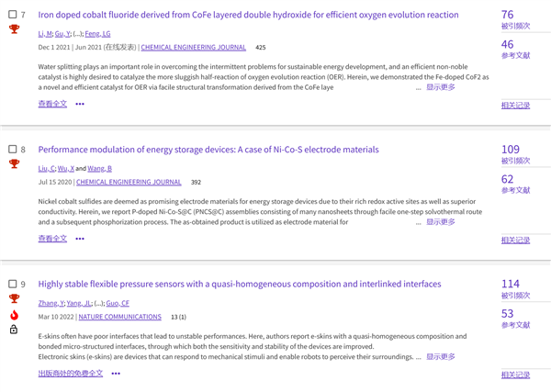Expand 显示更多 for the water splitting abstract
The image size is (551, 392).
point(440,87)
